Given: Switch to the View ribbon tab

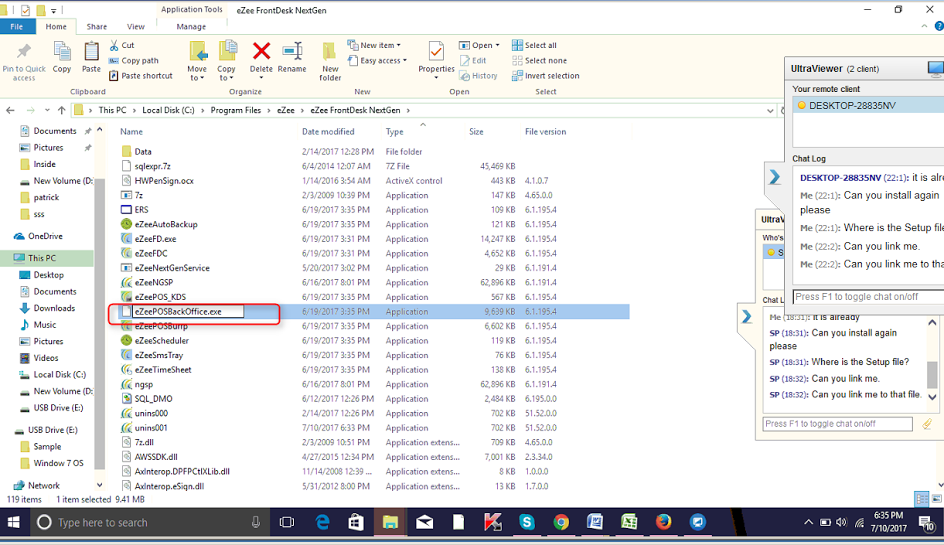Looking at the screenshot, I should (135, 26).
